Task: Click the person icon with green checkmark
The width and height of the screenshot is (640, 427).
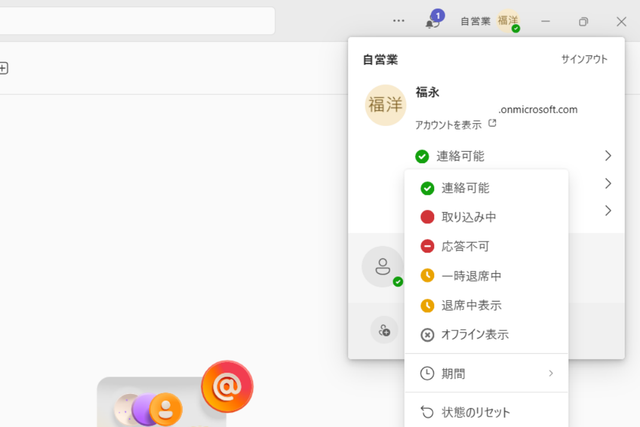Action: click(382, 267)
